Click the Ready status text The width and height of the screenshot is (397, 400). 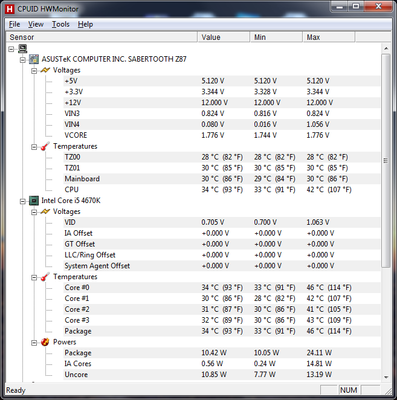(16, 390)
